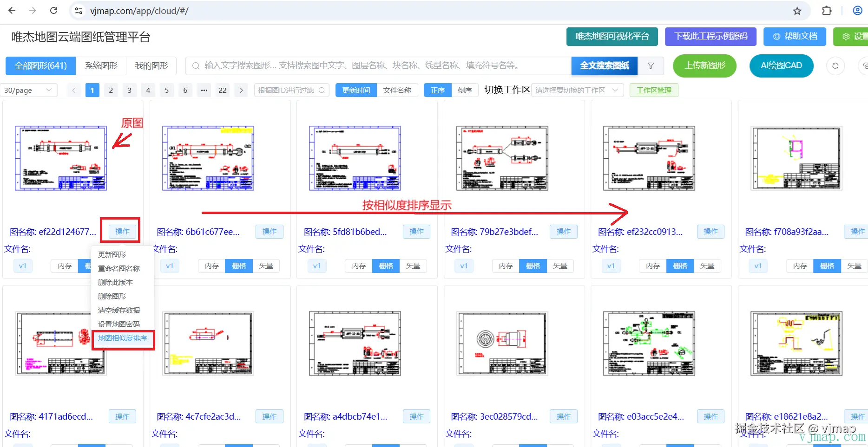Choose 地图相似度排序 from the operation menu
This screenshot has height=447, width=868.
(x=123, y=338)
